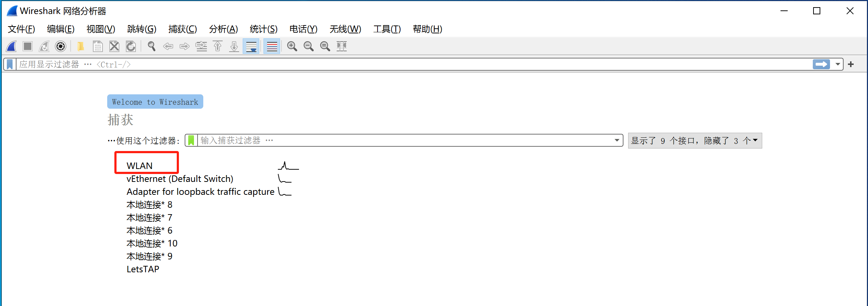Viewport: 868px width, 306px height.
Task: Click in capture filter input field
Action: (405, 140)
